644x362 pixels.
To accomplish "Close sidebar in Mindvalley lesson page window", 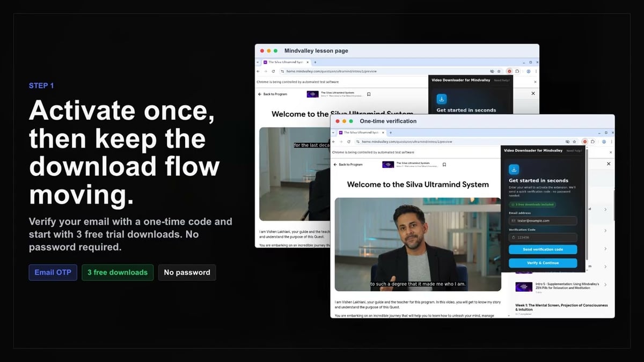I will point(533,93).
